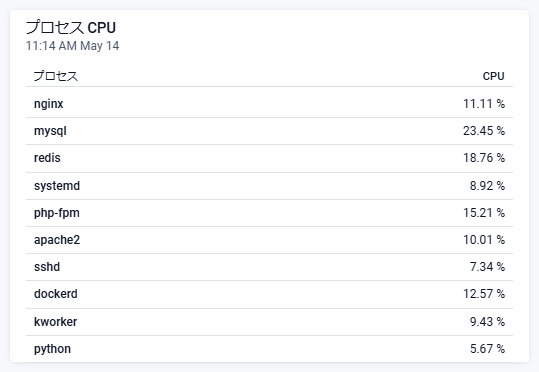The height and width of the screenshot is (372, 539).
Task: Sort by the CPU column header
Action: pyautogui.click(x=493, y=76)
